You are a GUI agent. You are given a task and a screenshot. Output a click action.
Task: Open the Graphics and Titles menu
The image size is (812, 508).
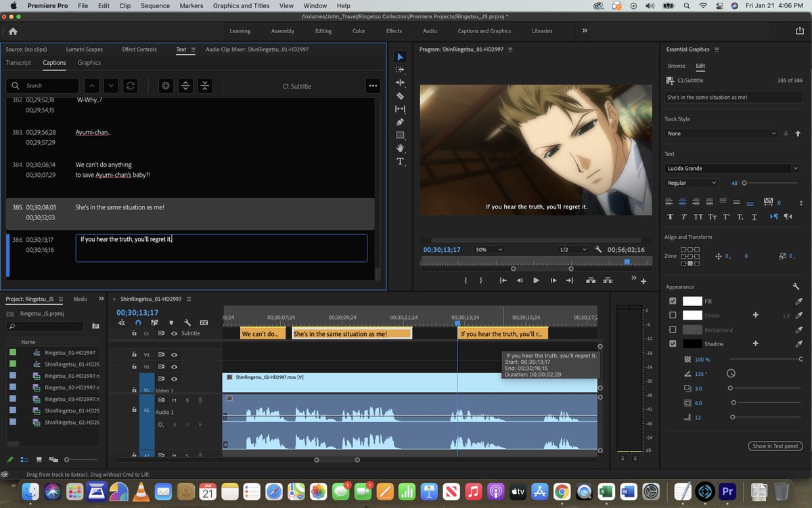(x=241, y=5)
